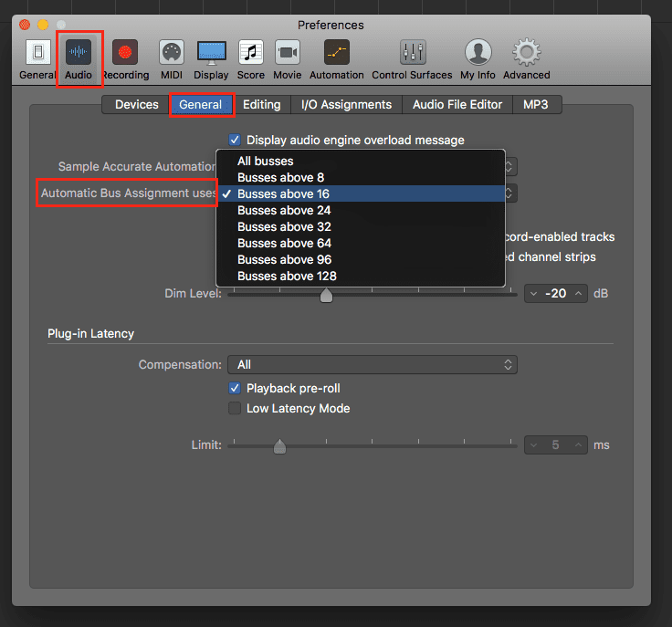Viewport: 672px width, 627px height.
Task: Open the Score preferences icon
Action: 251,52
